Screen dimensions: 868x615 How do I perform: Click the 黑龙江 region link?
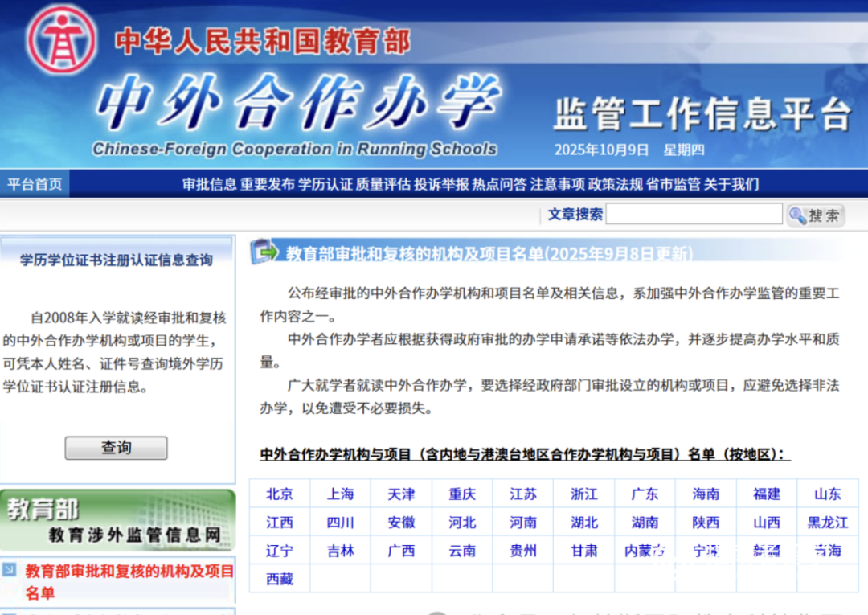(x=828, y=523)
